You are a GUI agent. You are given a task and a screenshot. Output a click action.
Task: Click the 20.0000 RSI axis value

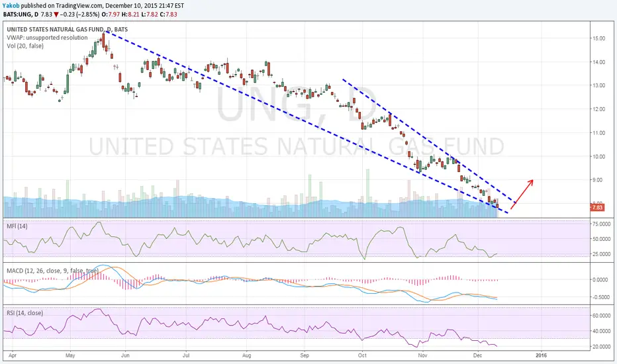[602, 347]
